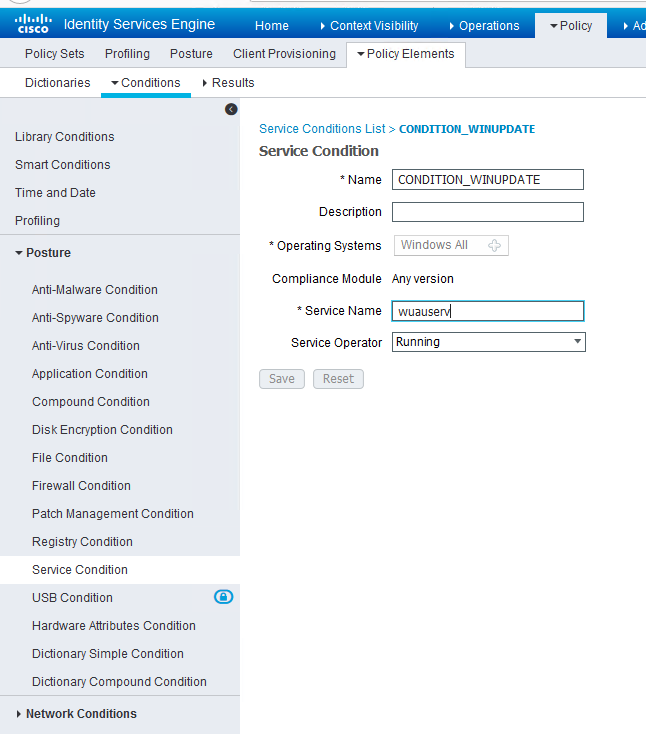Click the Any version compliance text
The image size is (646, 734).
(423, 279)
